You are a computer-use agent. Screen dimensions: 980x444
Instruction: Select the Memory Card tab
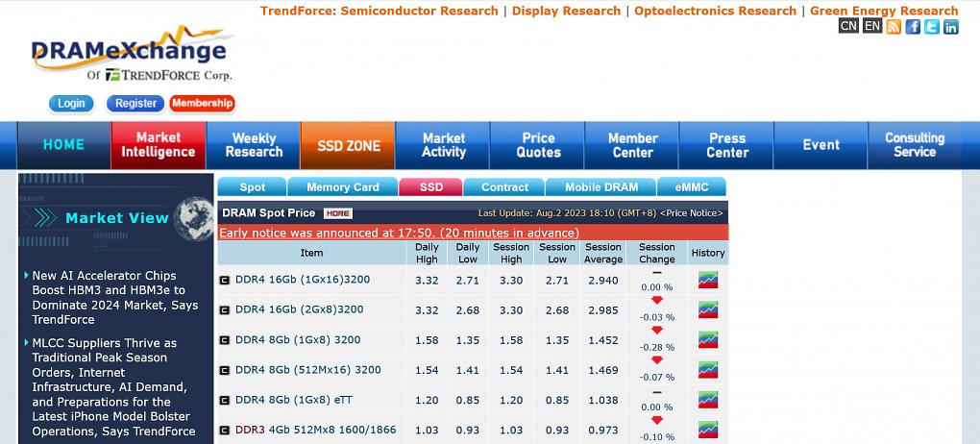coord(342,187)
